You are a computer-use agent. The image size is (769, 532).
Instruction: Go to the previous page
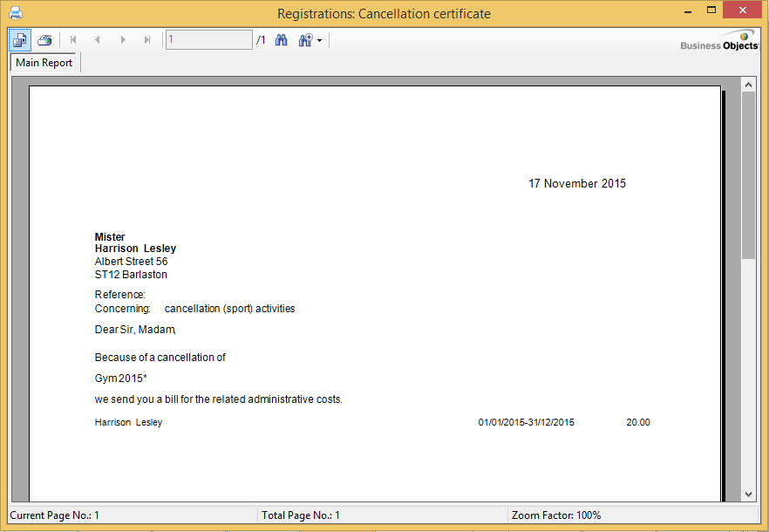[x=98, y=40]
